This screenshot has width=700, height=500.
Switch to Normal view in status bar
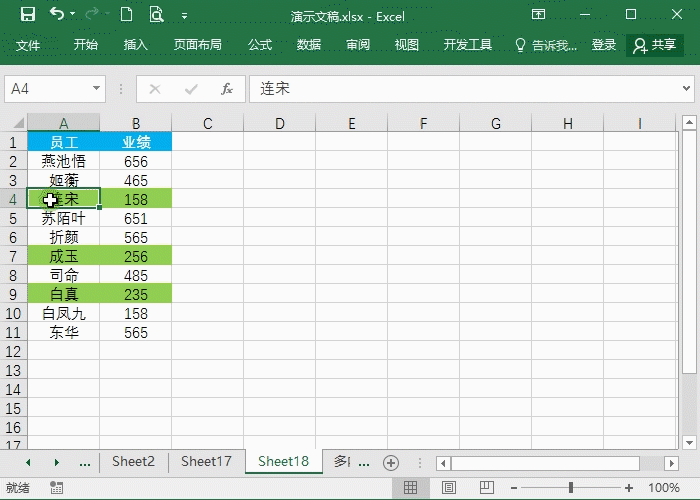[x=410, y=488]
